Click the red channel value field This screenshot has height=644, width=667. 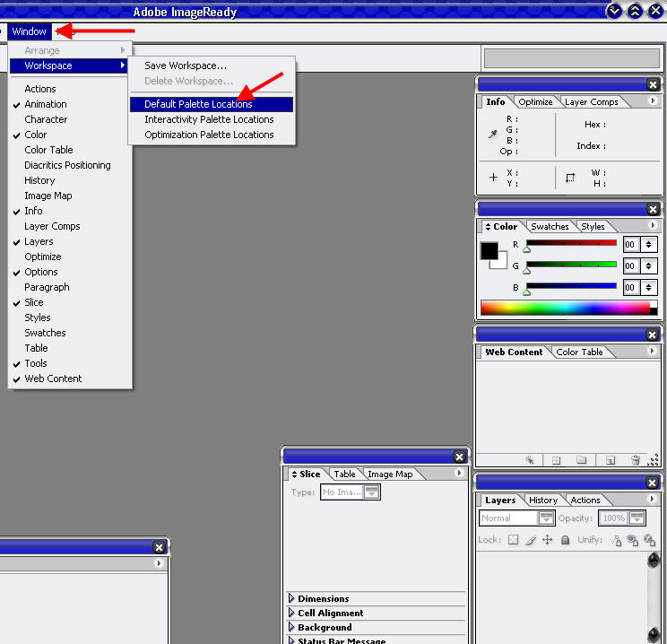click(x=630, y=244)
